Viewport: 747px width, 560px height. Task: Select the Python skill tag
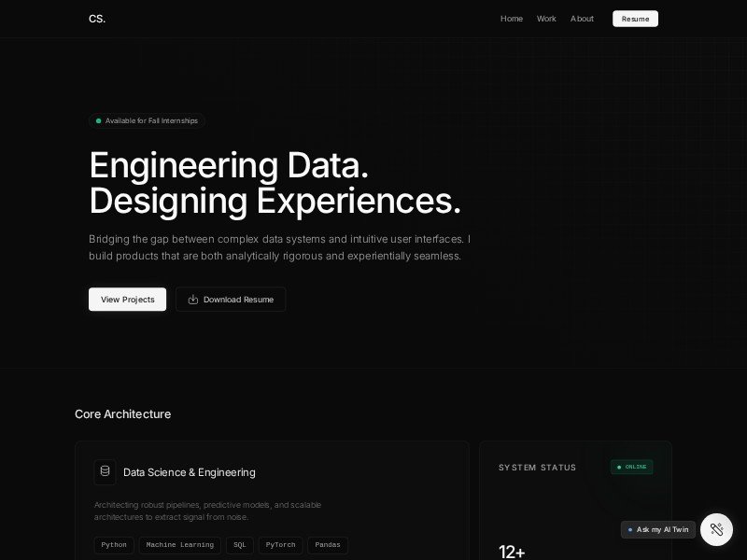(114, 545)
